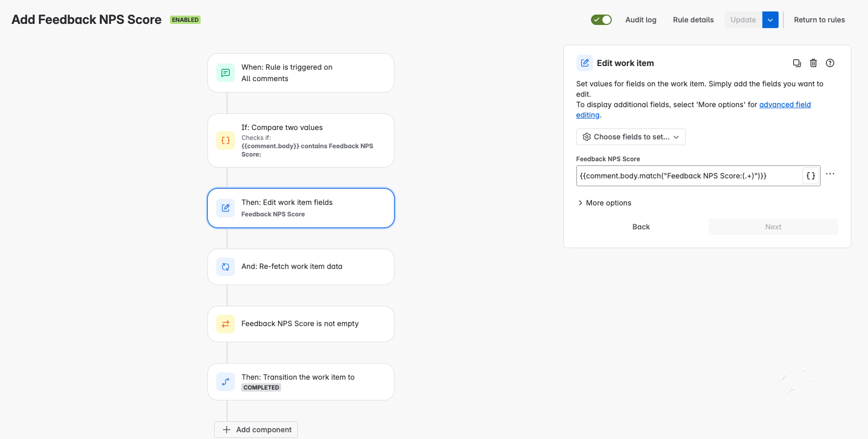Expand More options

604,203
